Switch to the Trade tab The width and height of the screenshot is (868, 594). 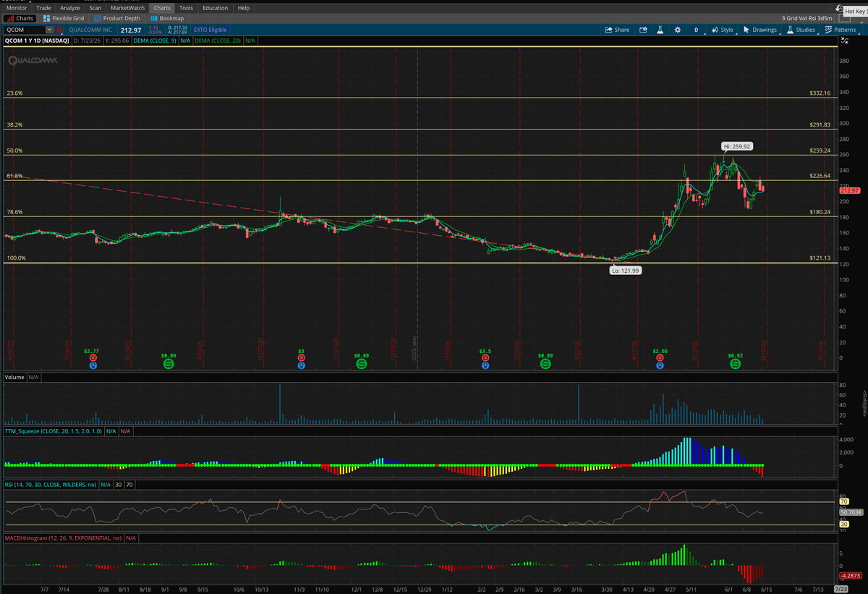[x=43, y=7]
